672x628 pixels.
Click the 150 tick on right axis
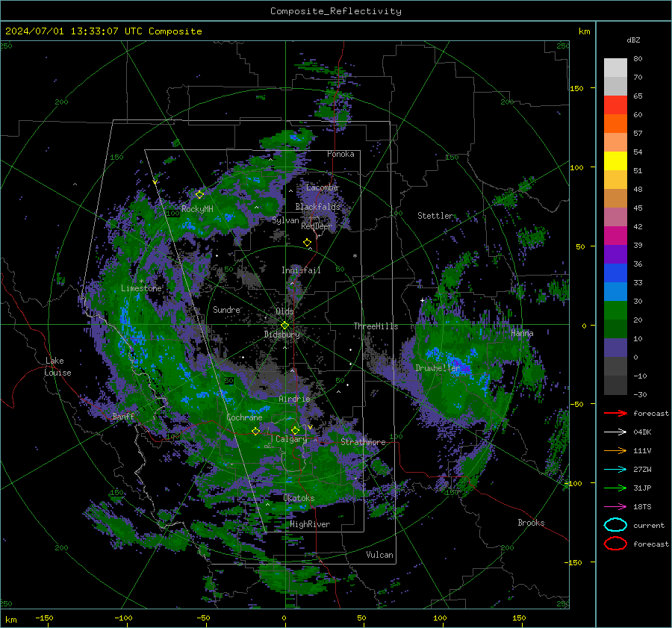576,88
